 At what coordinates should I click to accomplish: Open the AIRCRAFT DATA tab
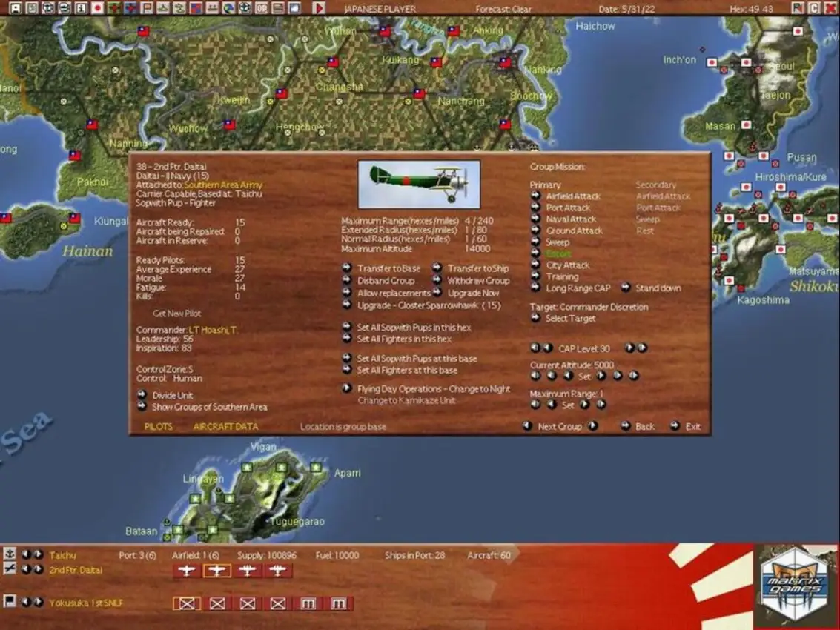pyautogui.click(x=224, y=426)
